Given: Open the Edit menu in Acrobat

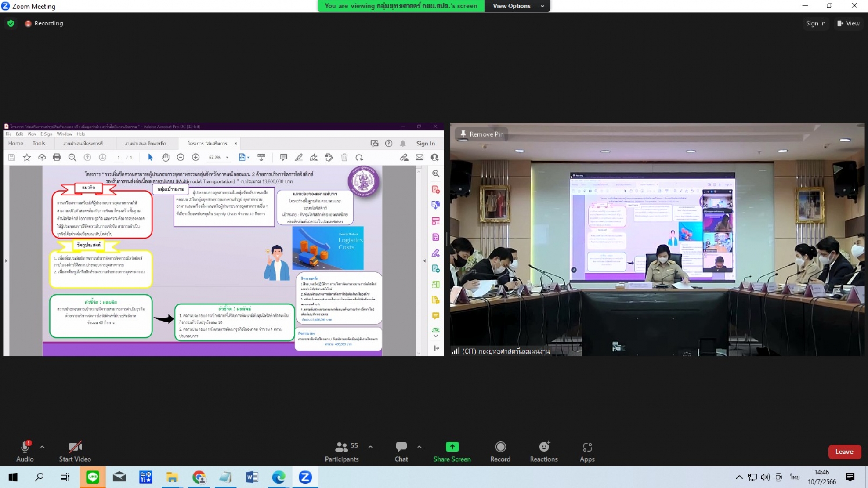Looking at the screenshot, I should click(19, 134).
